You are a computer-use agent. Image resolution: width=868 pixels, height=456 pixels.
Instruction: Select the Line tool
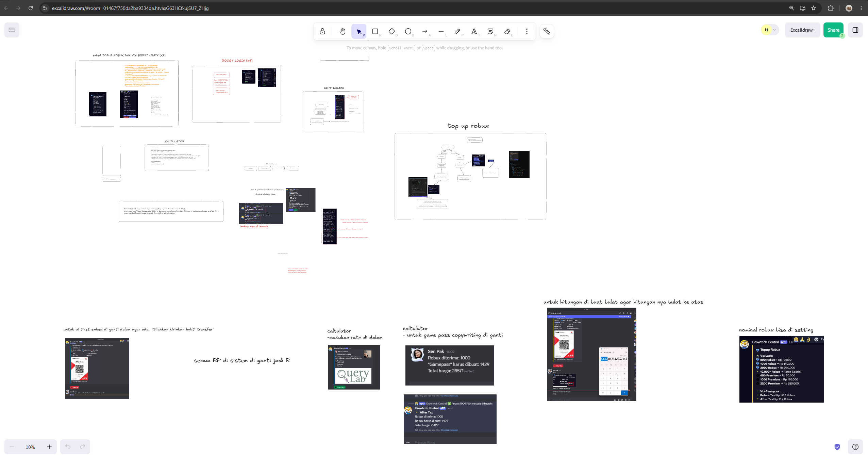[x=441, y=31]
